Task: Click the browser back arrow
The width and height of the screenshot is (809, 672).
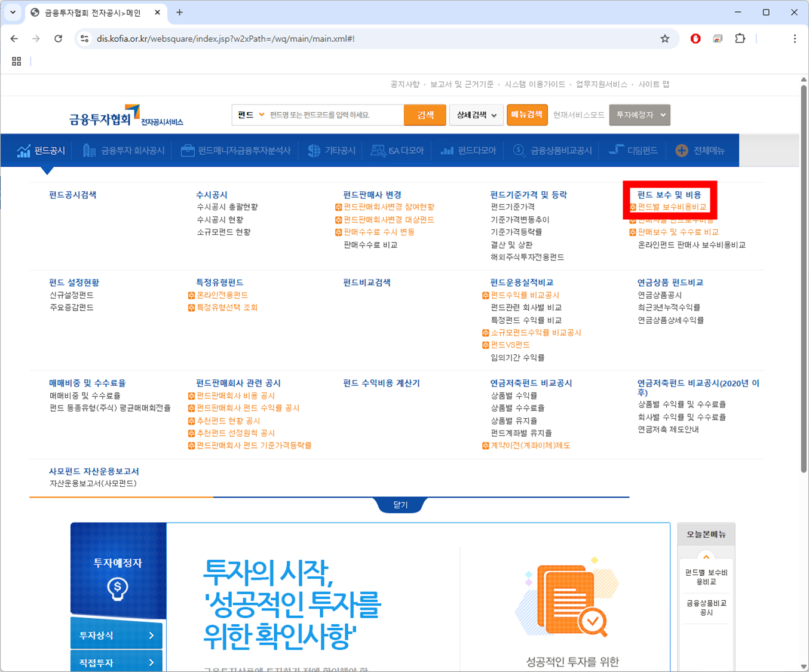Action: click(14, 39)
